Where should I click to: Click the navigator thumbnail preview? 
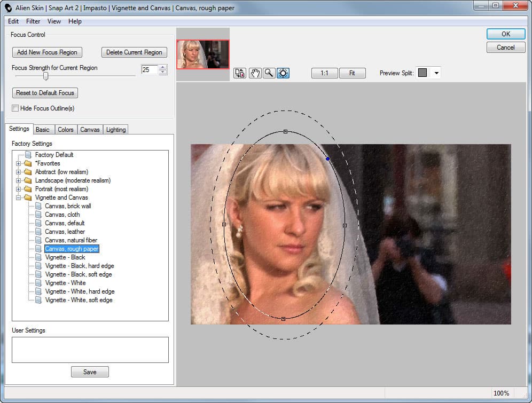click(203, 54)
